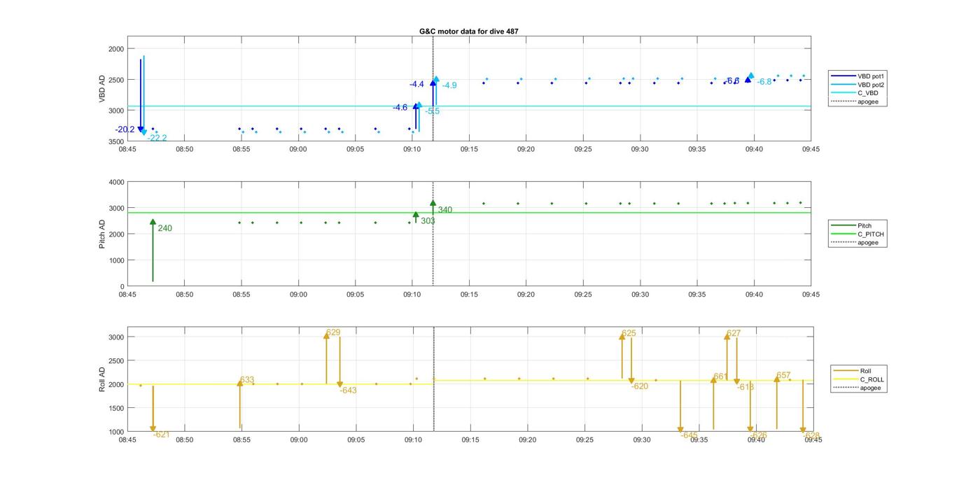The width and height of the screenshot is (980, 485).
Task: Click the '-621' roll move label
Action: [x=162, y=435]
